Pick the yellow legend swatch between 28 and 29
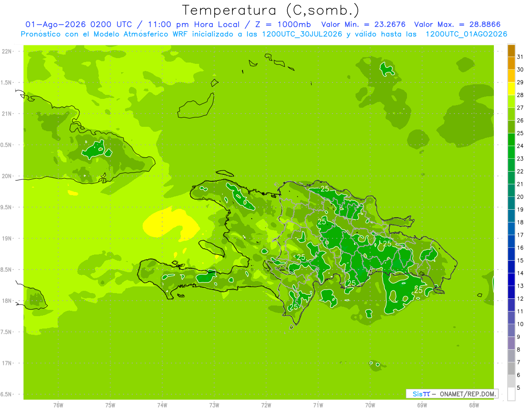The width and height of the screenshot is (532, 411). pyautogui.click(x=511, y=89)
